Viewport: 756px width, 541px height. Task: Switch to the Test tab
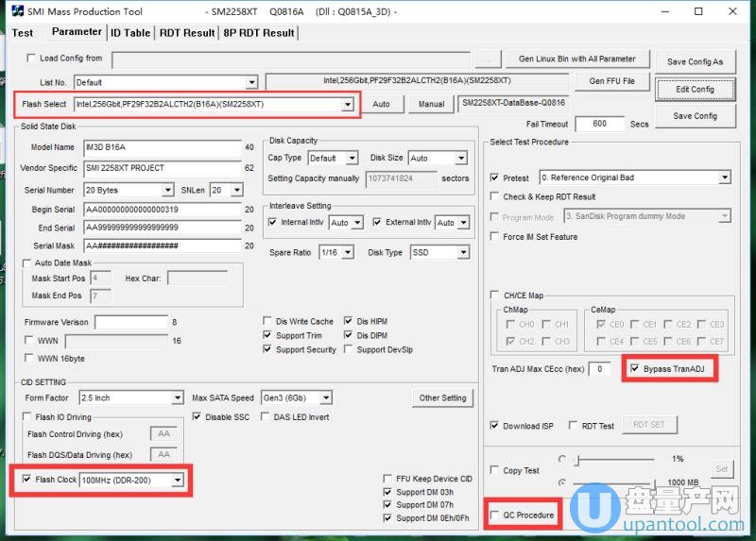23,33
